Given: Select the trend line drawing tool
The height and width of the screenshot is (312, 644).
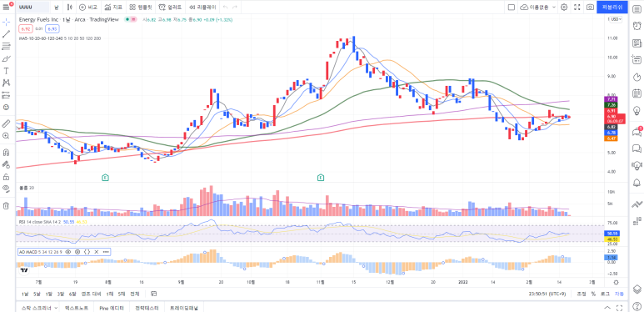Looking at the screenshot, I should 6,33.
